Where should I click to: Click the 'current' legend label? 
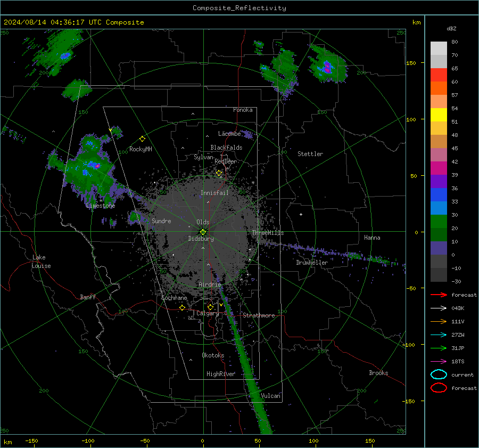coord(463,375)
